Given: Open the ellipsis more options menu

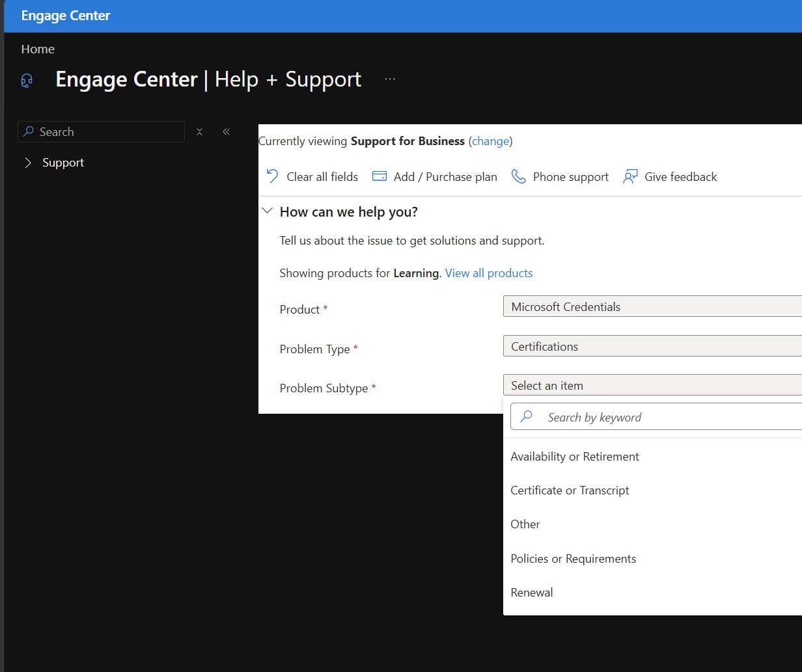Looking at the screenshot, I should pyautogui.click(x=390, y=79).
